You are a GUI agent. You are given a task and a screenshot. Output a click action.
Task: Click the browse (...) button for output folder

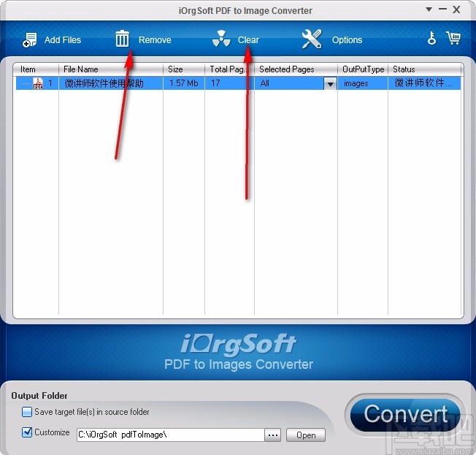coord(272,435)
